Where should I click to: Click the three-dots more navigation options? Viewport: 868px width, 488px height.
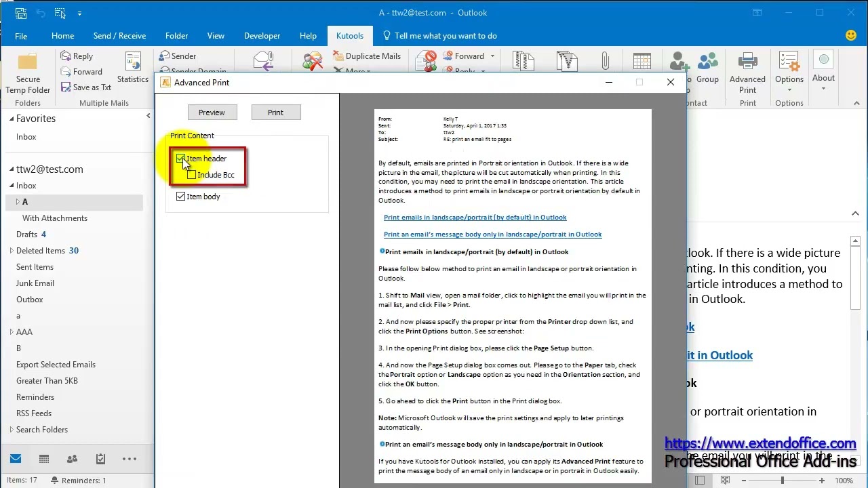(129, 459)
